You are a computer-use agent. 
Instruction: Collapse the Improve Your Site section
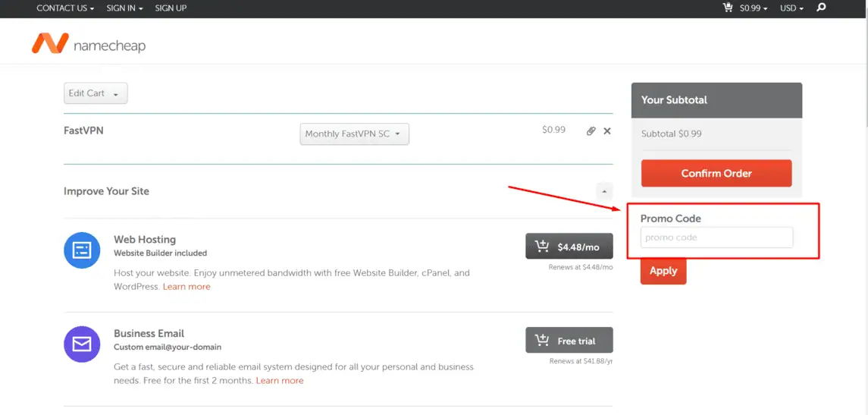coord(604,191)
